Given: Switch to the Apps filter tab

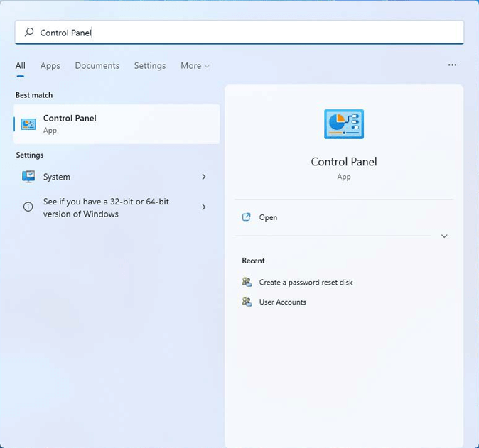Looking at the screenshot, I should pyautogui.click(x=50, y=65).
